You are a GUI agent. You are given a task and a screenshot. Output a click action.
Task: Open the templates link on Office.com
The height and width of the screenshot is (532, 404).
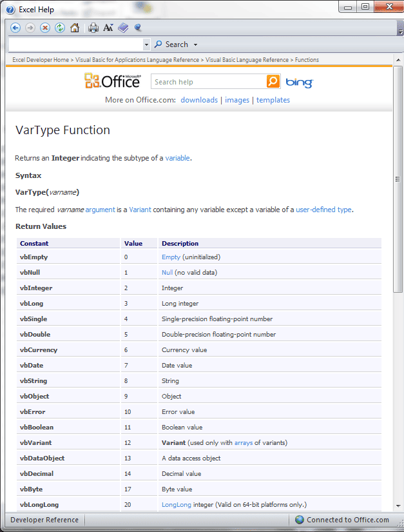click(273, 100)
